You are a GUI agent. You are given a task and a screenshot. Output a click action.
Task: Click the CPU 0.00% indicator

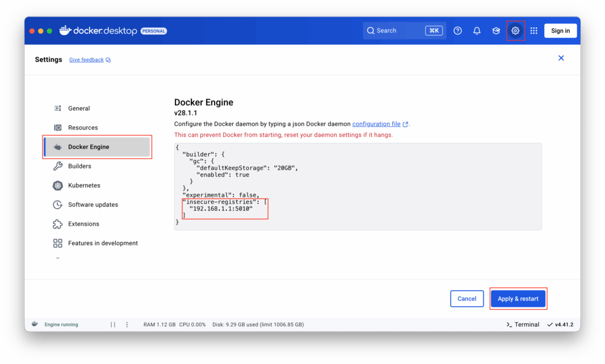point(192,324)
